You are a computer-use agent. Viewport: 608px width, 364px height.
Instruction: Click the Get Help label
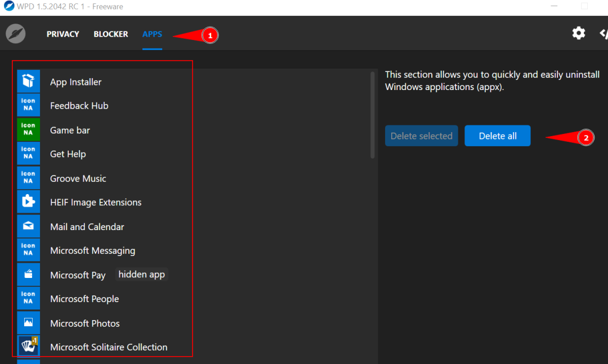[68, 154]
